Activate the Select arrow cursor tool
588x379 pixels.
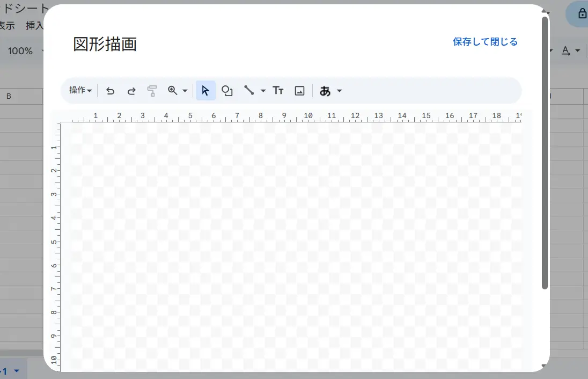205,91
